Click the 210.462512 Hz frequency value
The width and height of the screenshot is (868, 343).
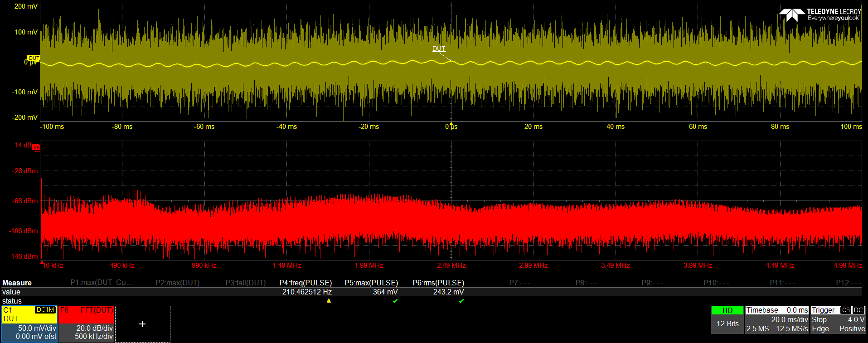[307, 292]
